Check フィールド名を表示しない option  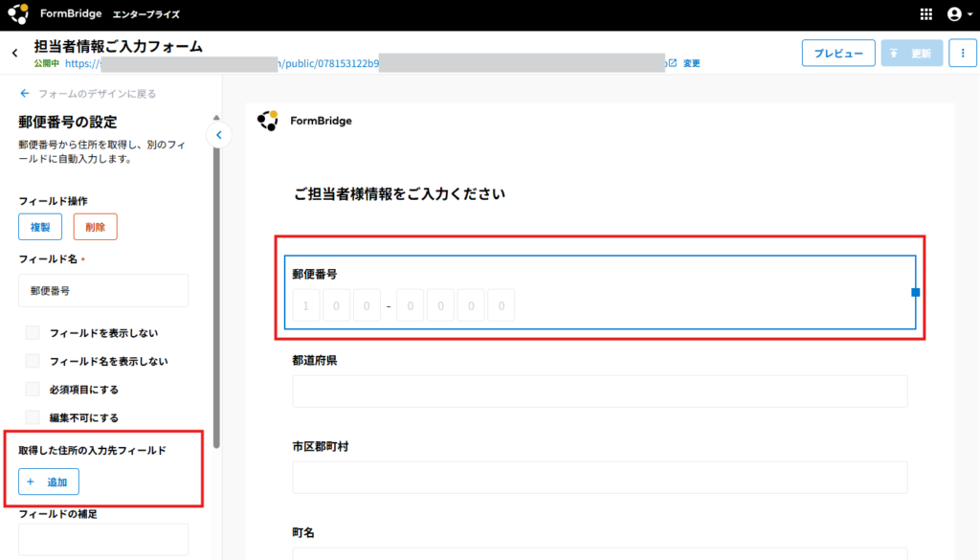point(33,361)
